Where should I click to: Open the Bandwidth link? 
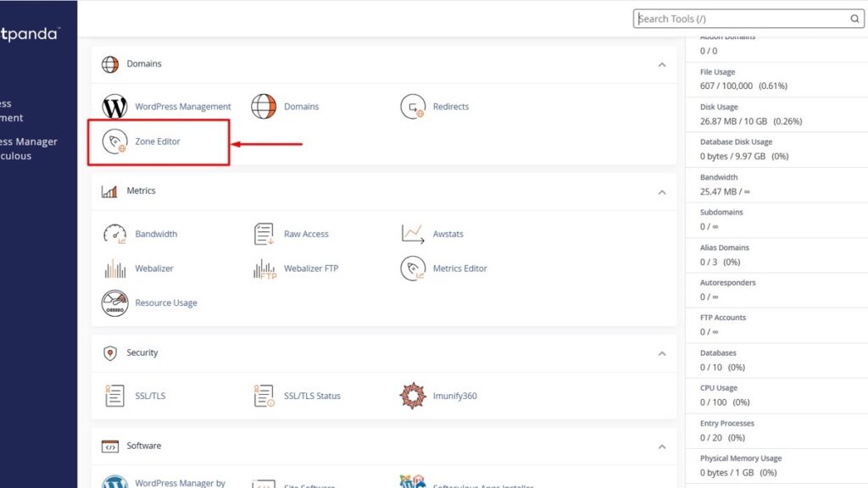156,234
